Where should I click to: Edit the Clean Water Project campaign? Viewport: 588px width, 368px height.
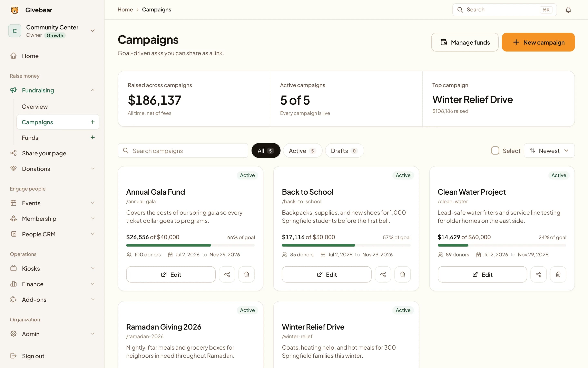tap(482, 274)
